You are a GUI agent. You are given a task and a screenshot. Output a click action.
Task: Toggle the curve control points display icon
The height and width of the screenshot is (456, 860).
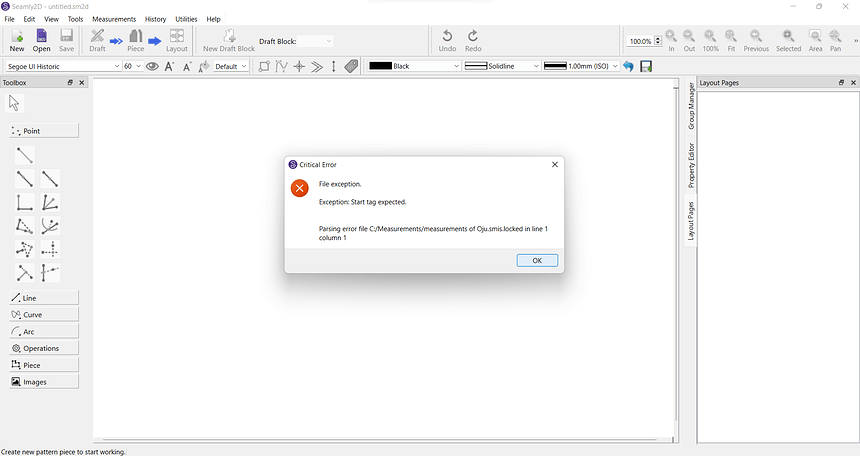tap(281, 66)
